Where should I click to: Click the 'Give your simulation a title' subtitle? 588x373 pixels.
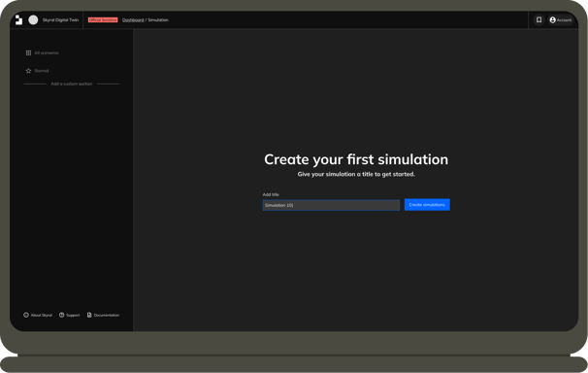click(356, 174)
